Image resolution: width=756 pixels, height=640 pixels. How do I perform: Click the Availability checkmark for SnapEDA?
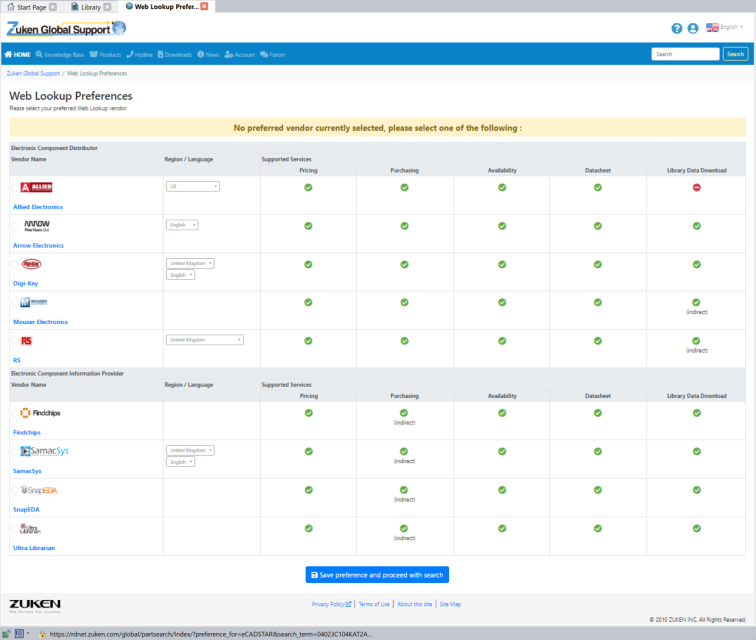[x=502, y=490]
